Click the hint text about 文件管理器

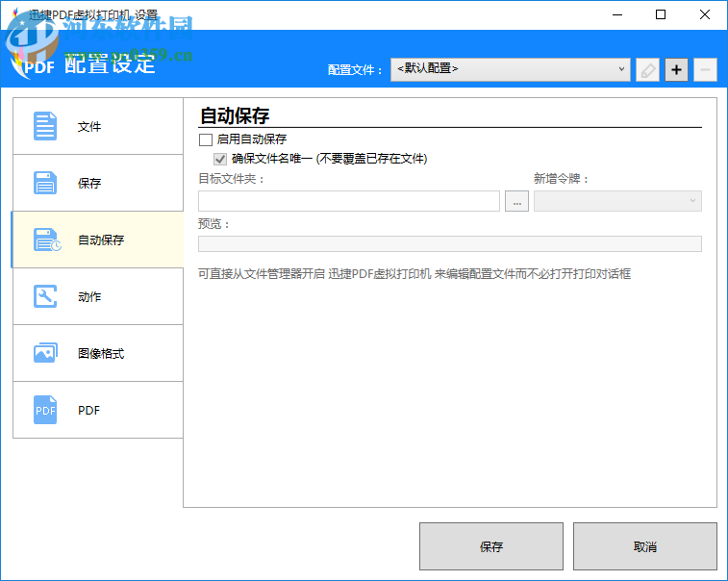pyautogui.click(x=414, y=274)
